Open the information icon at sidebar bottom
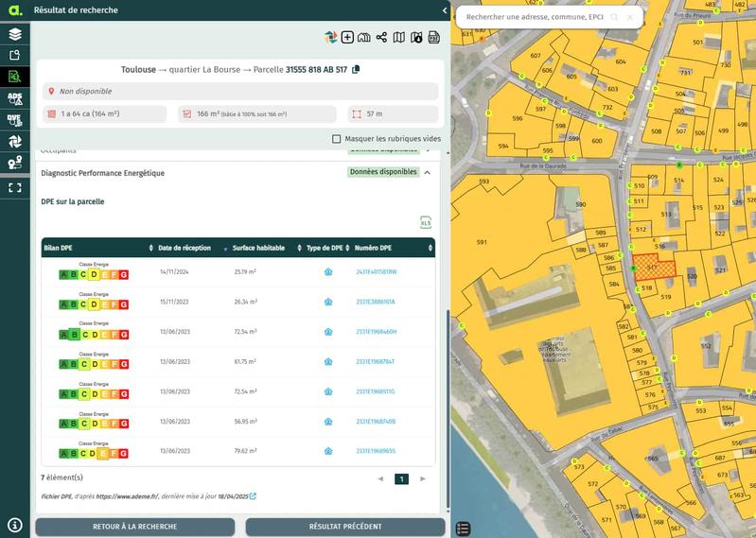This screenshot has height=538, width=756. click(x=15, y=525)
